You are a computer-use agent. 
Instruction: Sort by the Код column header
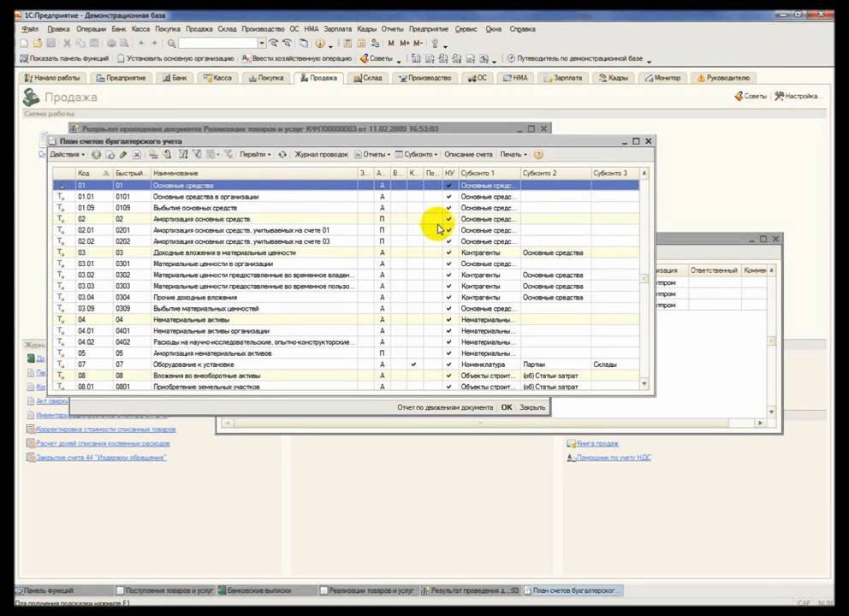tap(94, 173)
